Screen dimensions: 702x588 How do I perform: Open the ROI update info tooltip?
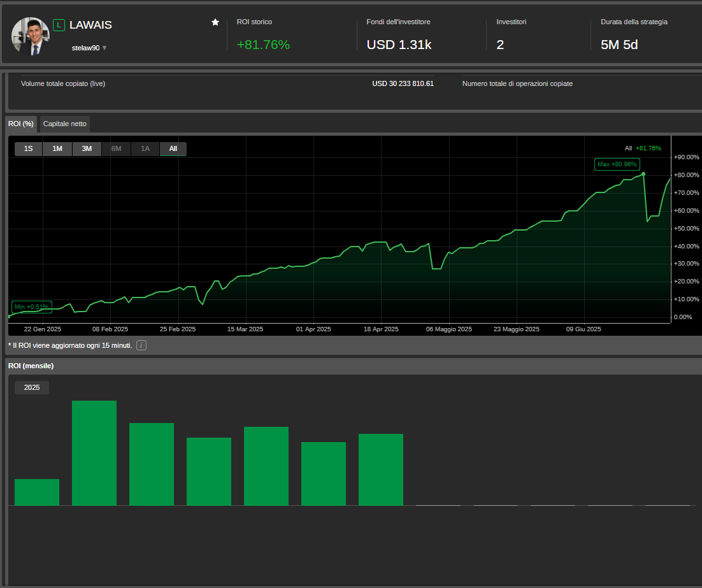pyautogui.click(x=141, y=345)
